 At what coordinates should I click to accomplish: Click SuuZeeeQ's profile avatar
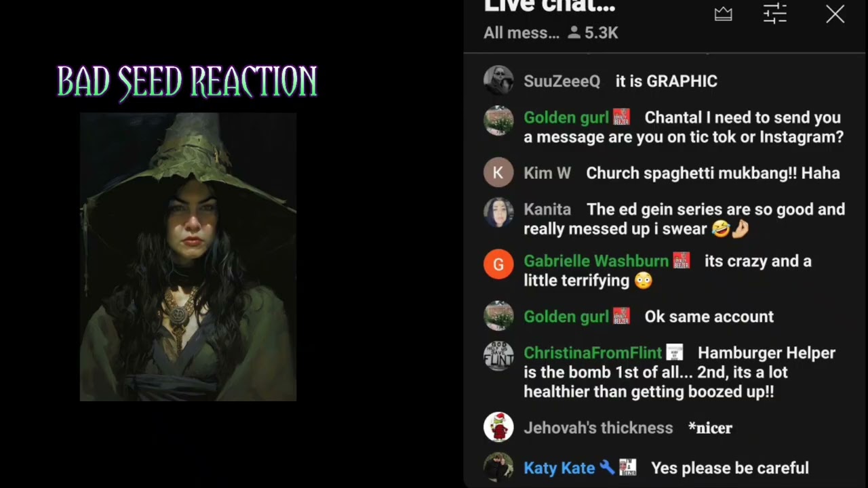498,81
